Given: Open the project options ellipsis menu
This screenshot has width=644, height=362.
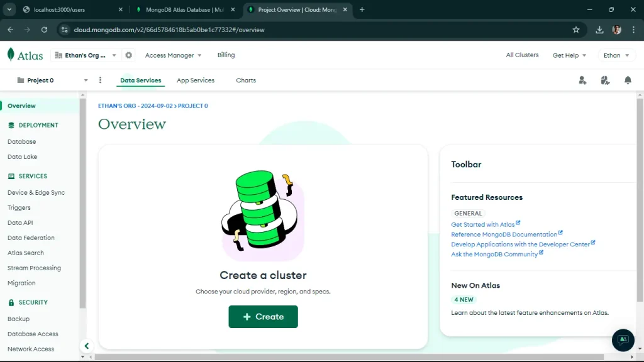Looking at the screenshot, I should 99,80.
